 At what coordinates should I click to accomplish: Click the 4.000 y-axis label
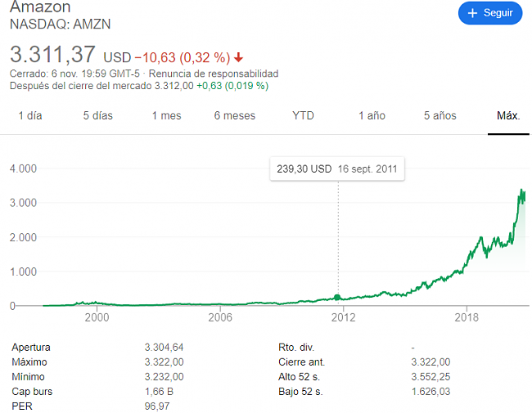(x=24, y=168)
